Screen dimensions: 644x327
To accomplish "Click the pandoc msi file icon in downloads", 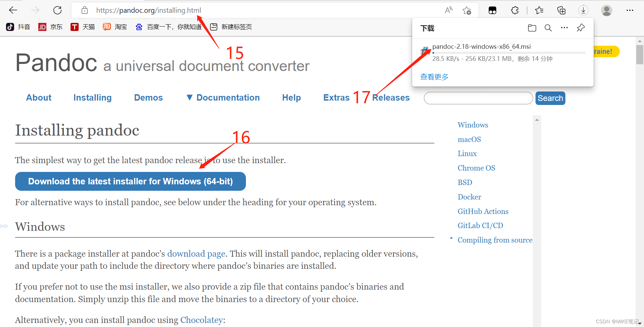I will pos(425,51).
